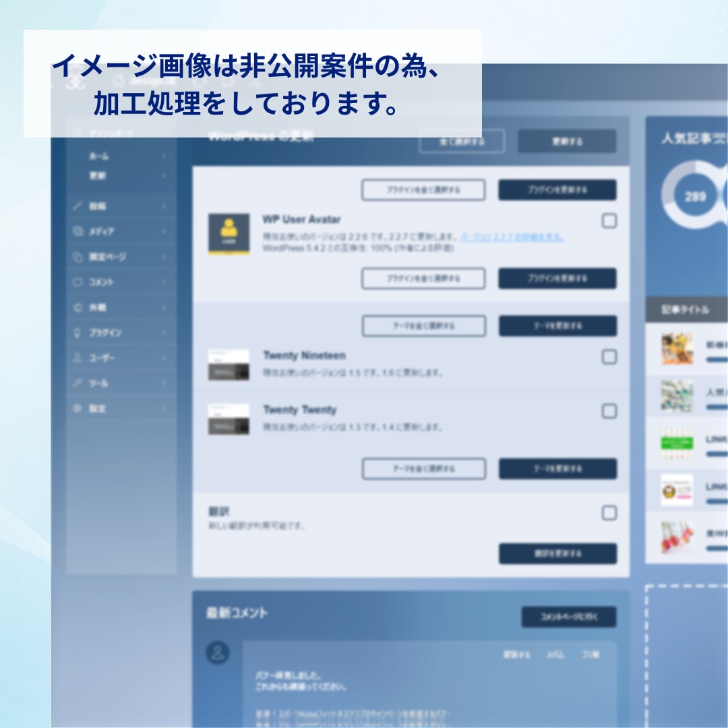This screenshot has width=728, height=728.
Task: Open the バージョン 2.2.7 details link
Action: click(512, 237)
